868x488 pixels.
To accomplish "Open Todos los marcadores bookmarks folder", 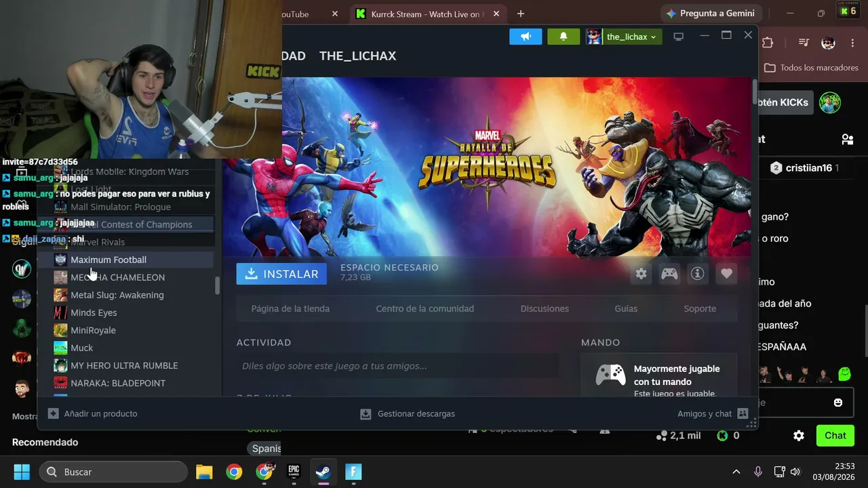I will coord(811,68).
